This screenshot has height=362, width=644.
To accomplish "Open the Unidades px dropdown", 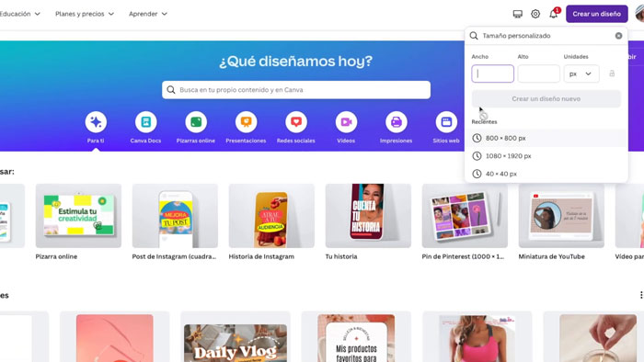I will tap(581, 74).
